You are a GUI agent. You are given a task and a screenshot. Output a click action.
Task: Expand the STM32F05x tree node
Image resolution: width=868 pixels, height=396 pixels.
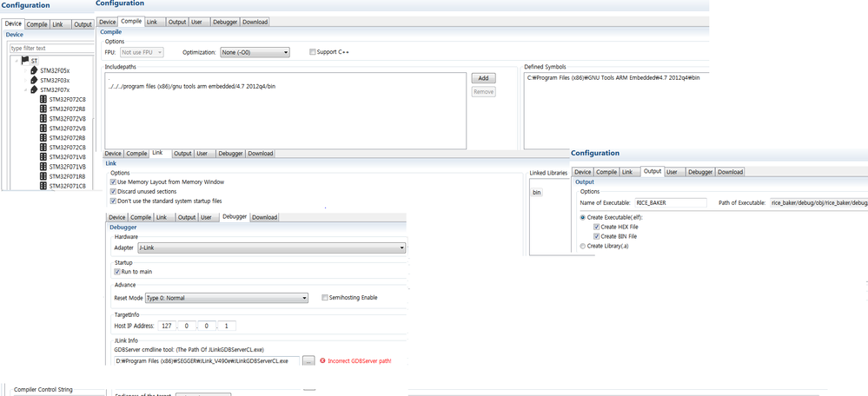click(25, 71)
